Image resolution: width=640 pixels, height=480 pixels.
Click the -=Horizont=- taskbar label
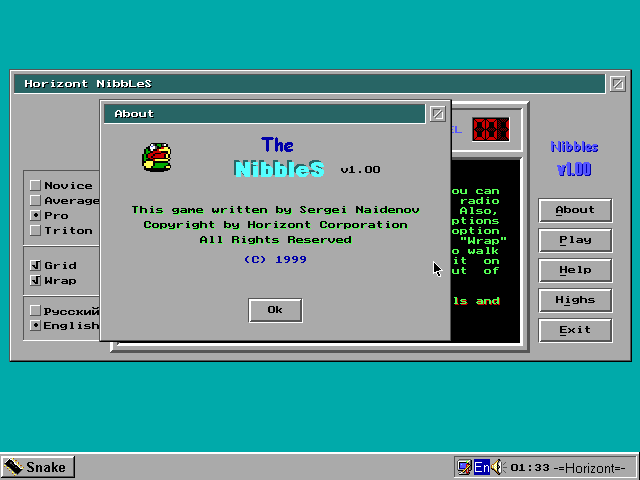589,468
